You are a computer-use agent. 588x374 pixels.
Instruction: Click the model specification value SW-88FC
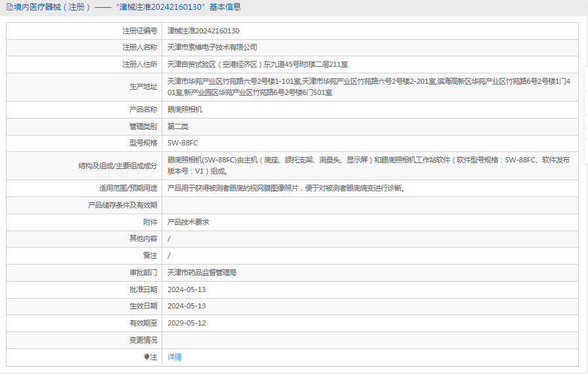(183, 143)
